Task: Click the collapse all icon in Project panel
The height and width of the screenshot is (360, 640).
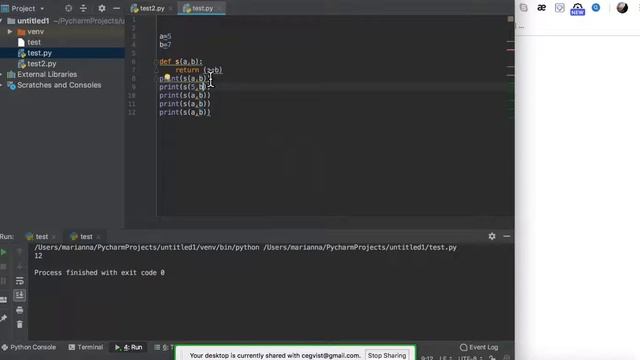Action: point(83,8)
